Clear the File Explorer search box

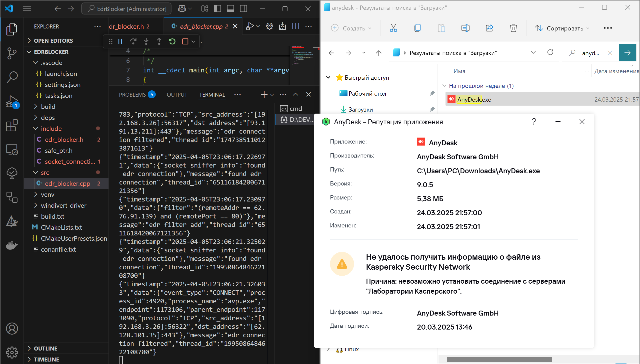610,53
